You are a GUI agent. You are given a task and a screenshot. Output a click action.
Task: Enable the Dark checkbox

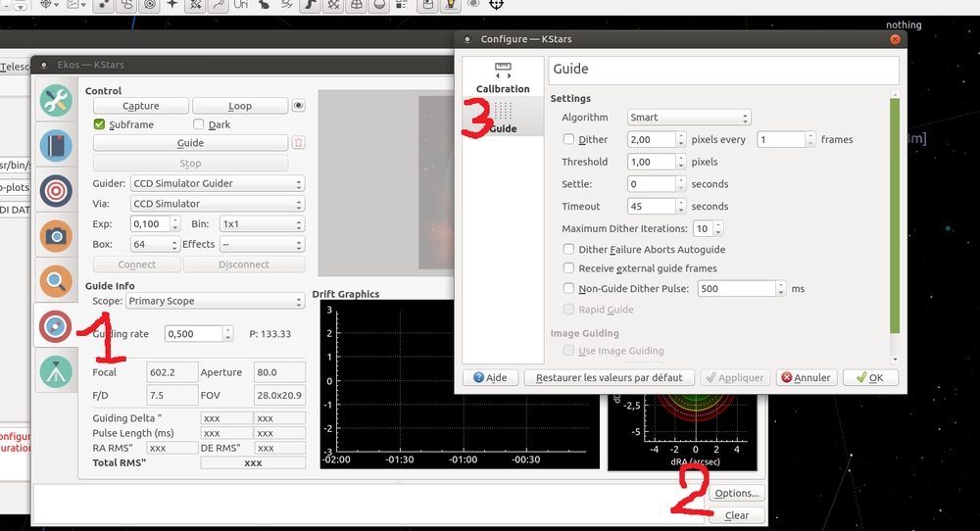[x=199, y=124]
